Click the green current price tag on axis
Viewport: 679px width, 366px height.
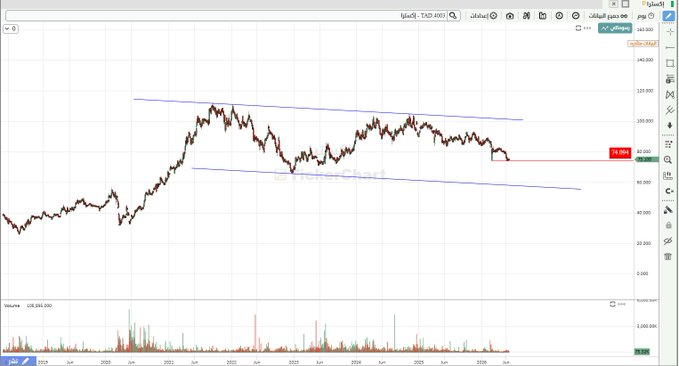coord(647,159)
